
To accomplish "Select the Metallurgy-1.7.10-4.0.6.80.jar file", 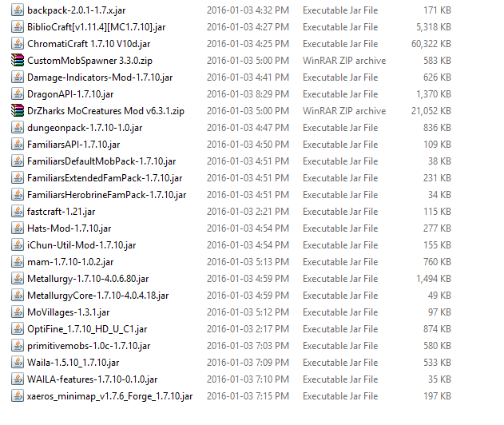I will (88, 279).
